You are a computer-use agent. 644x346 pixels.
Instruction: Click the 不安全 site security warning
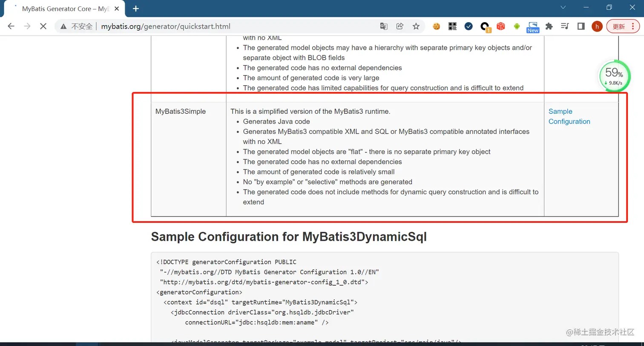tap(76, 26)
